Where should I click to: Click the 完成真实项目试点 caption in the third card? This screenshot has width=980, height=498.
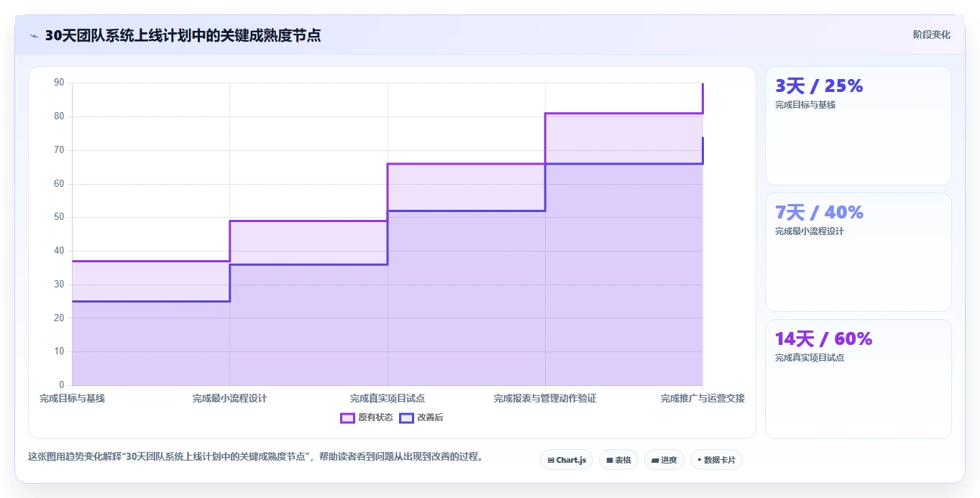click(x=810, y=358)
